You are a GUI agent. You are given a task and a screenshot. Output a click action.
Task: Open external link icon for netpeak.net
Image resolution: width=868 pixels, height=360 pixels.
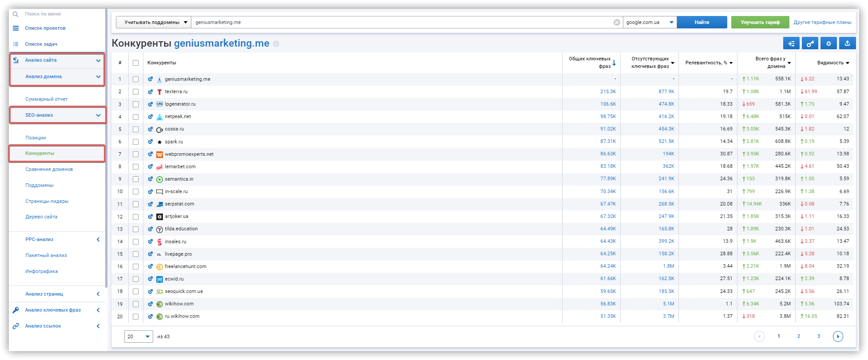pos(151,116)
